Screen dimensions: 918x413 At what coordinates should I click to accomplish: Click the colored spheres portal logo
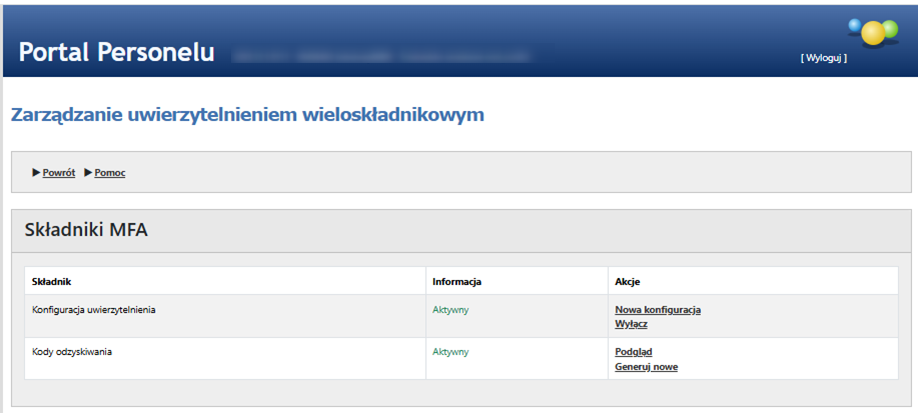point(872,30)
